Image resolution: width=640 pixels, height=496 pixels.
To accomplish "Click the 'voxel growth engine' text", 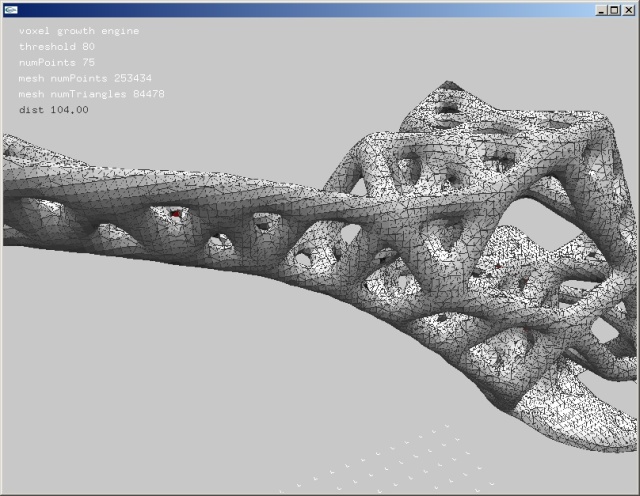I will tap(79, 31).
